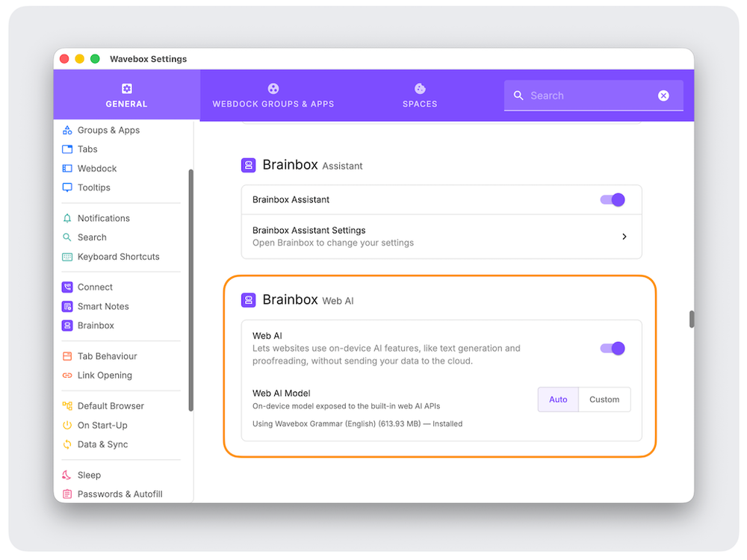The height and width of the screenshot is (560, 747).
Task: Disable the Web AI toggle
Action: (613, 348)
